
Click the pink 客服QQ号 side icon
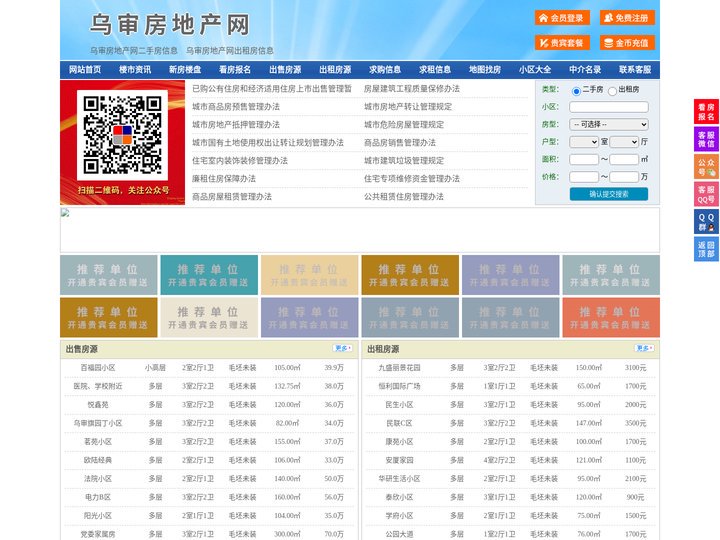706,194
